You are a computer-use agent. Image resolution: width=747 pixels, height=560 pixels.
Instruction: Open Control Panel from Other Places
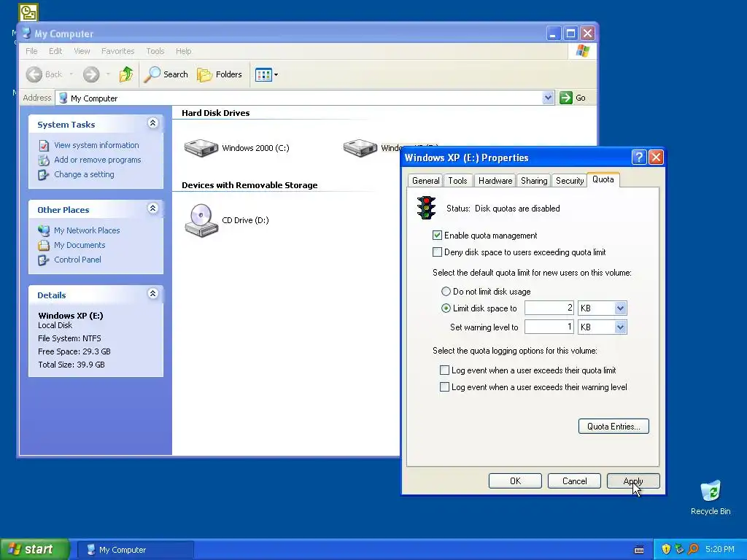coord(77,260)
